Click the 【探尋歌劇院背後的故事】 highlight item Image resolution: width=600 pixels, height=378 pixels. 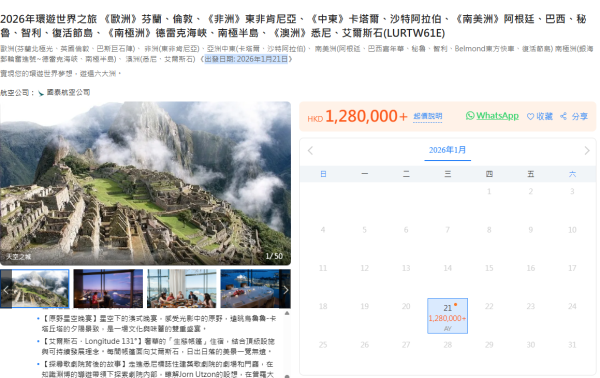click(158, 369)
